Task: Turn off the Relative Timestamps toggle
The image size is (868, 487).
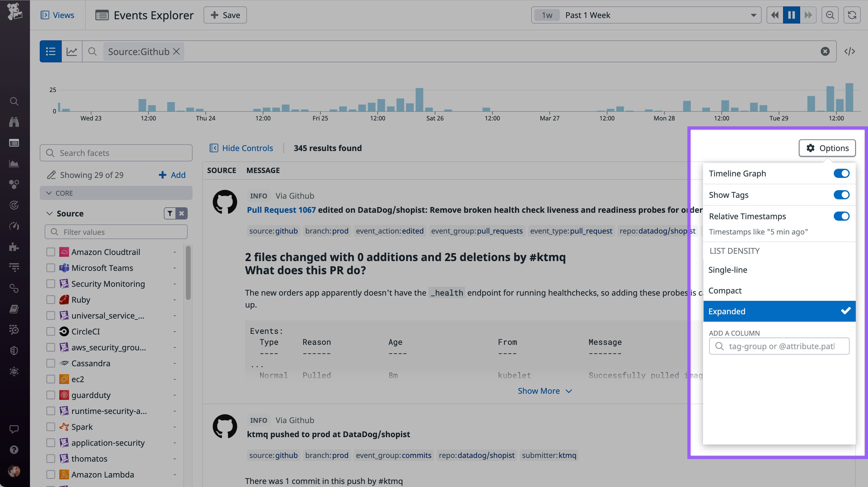Action: point(841,216)
